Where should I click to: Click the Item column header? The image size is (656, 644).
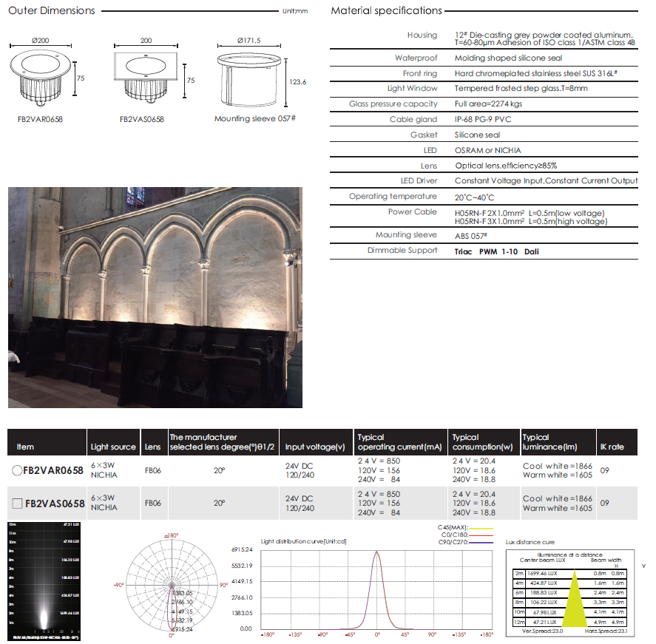click(x=25, y=447)
